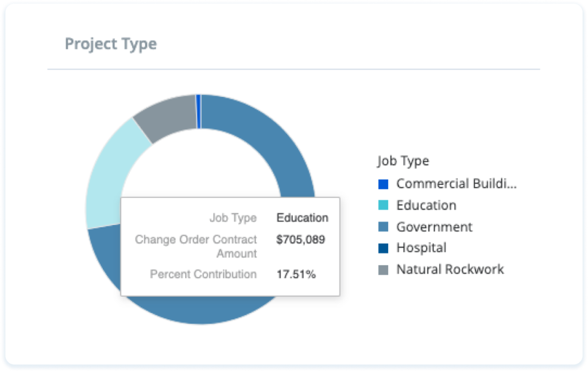Select the Hospital dark blue legend swatch
The height and width of the screenshot is (372, 588).
(383, 248)
